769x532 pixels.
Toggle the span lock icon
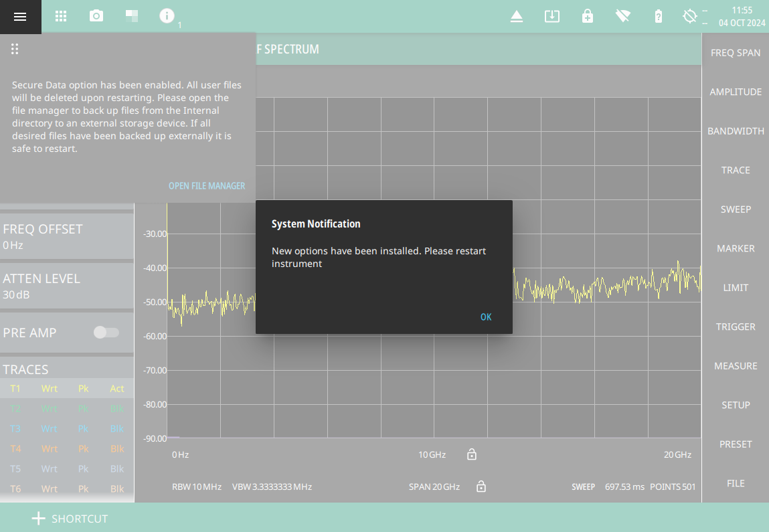point(481,486)
